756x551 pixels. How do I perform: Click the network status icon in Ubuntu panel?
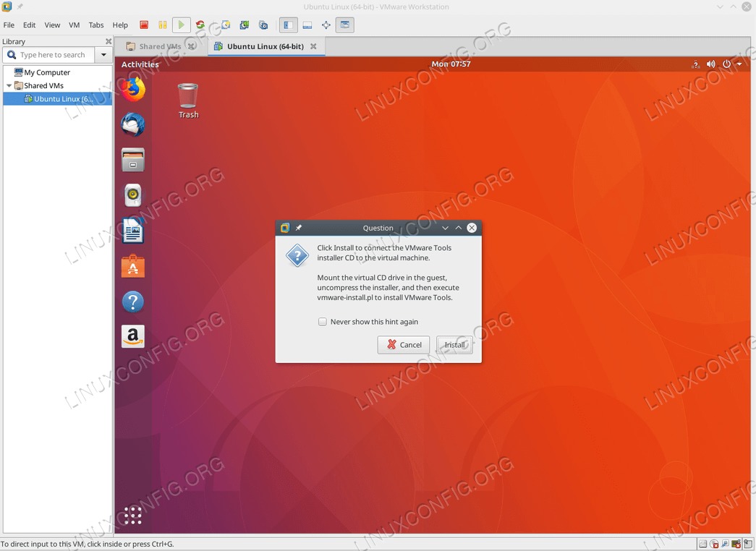click(696, 64)
